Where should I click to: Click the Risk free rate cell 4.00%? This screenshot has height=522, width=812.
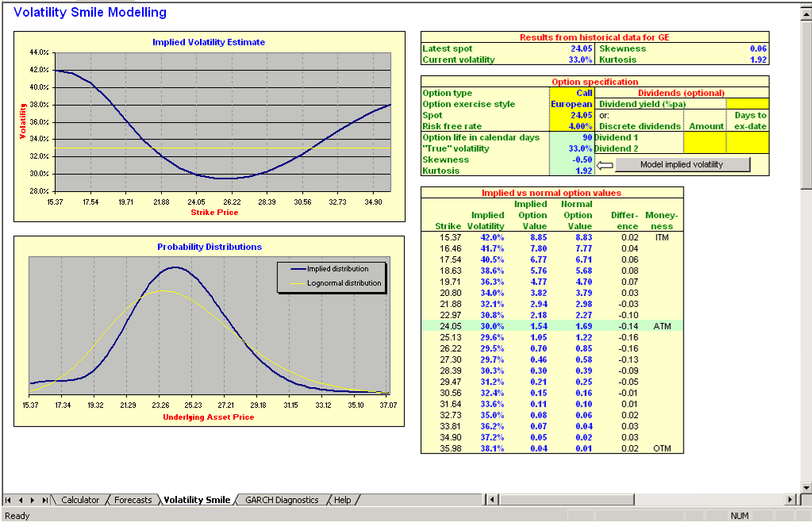(x=571, y=126)
